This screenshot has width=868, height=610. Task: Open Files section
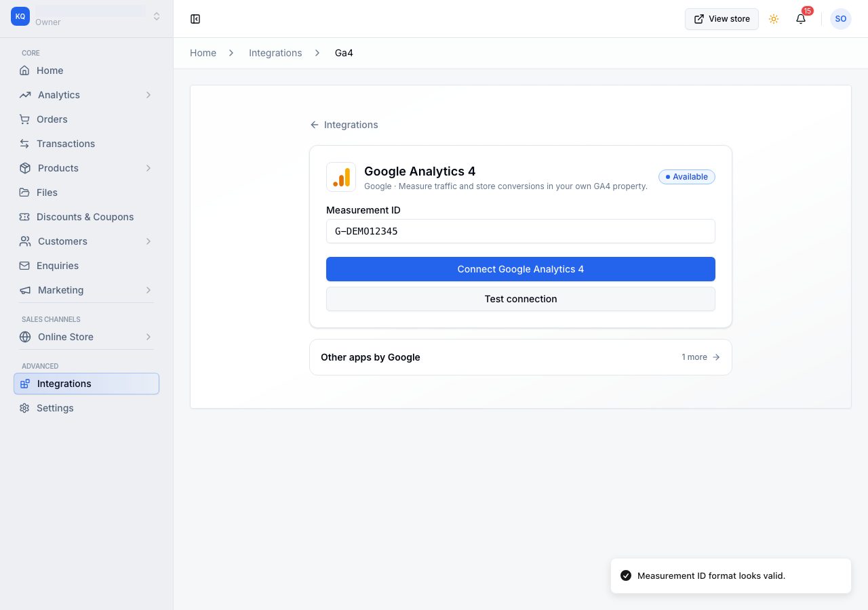point(86,192)
